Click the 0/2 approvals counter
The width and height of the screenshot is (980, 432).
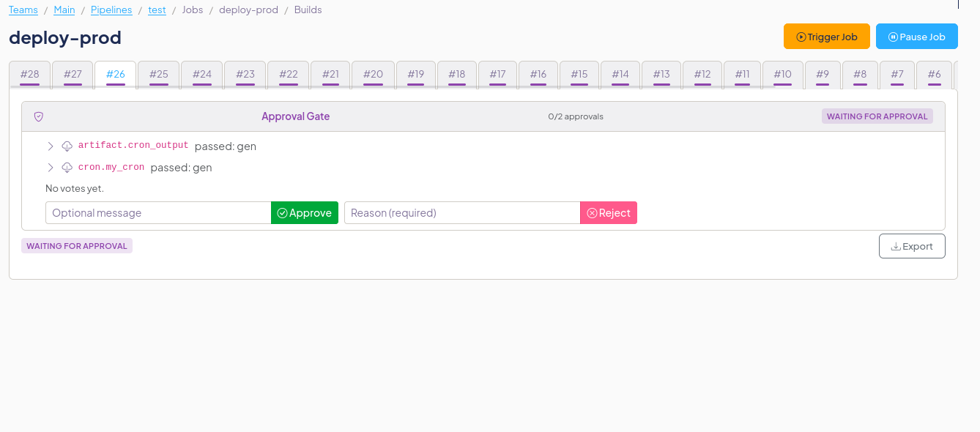coord(576,116)
